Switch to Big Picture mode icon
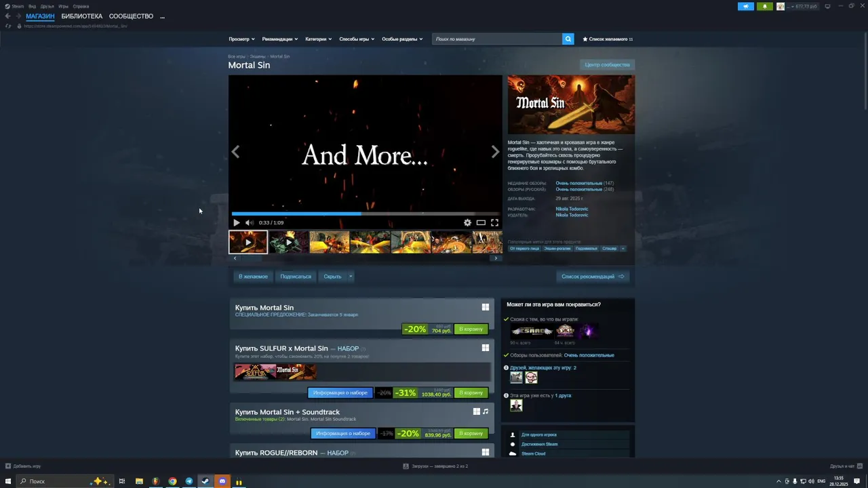868x488 pixels. (x=827, y=6)
